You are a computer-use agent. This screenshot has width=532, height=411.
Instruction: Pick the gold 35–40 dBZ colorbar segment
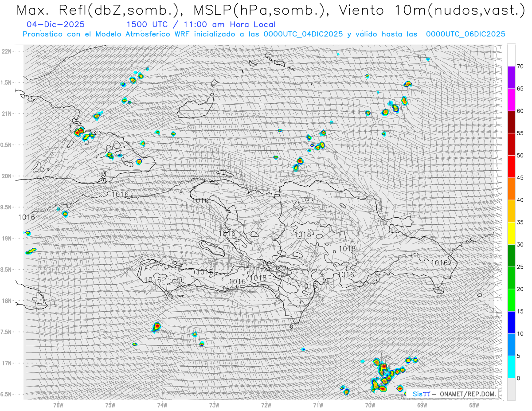[511, 211]
